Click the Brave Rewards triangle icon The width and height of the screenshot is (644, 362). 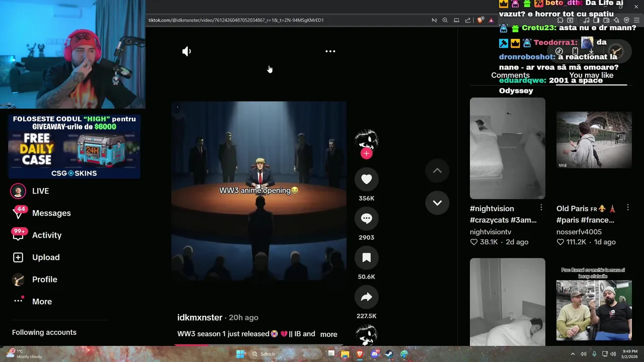pos(491,20)
